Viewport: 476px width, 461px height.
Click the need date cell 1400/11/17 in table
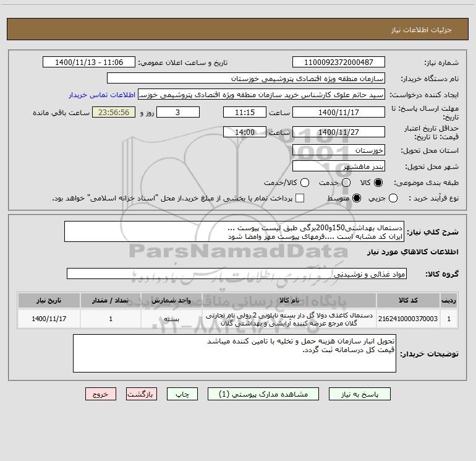[x=49, y=319]
